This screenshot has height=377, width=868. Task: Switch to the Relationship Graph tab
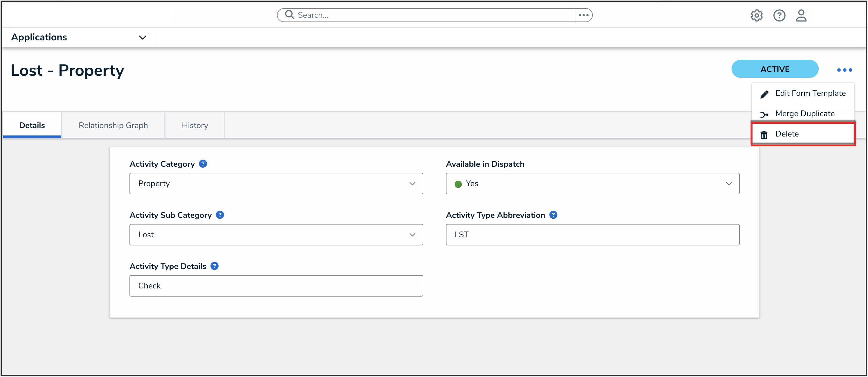point(113,125)
